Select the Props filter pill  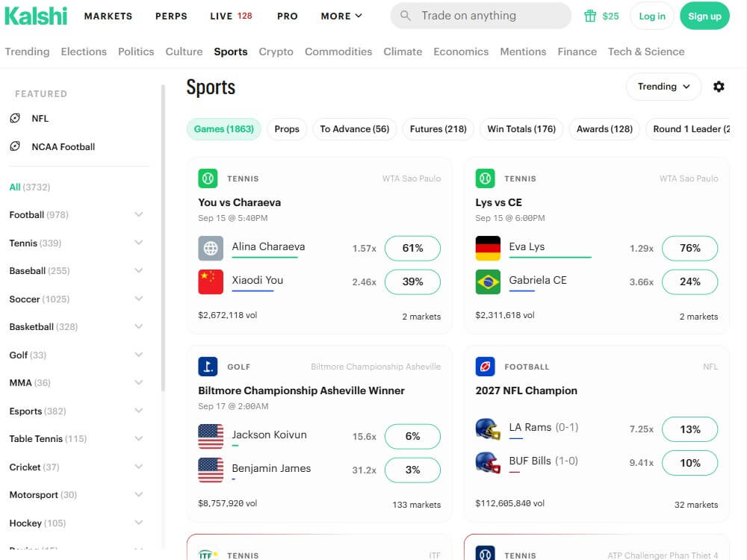287,129
